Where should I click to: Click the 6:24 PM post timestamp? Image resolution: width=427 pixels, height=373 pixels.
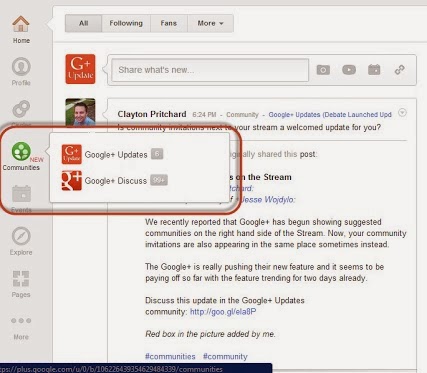[204, 115]
